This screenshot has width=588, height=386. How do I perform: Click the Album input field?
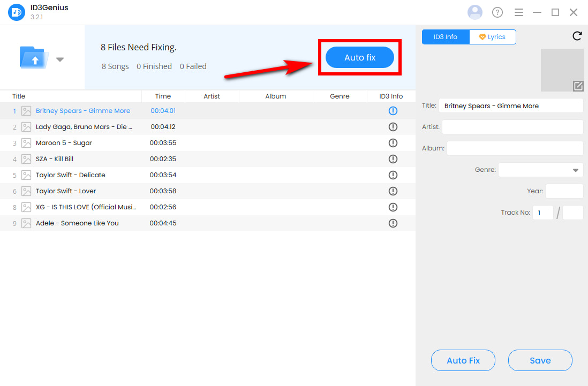click(x=515, y=148)
